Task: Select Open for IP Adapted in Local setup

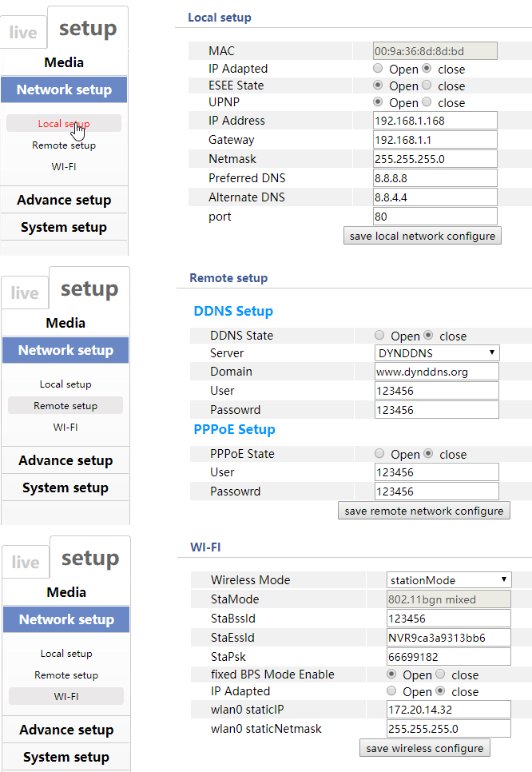Action: 378,69
